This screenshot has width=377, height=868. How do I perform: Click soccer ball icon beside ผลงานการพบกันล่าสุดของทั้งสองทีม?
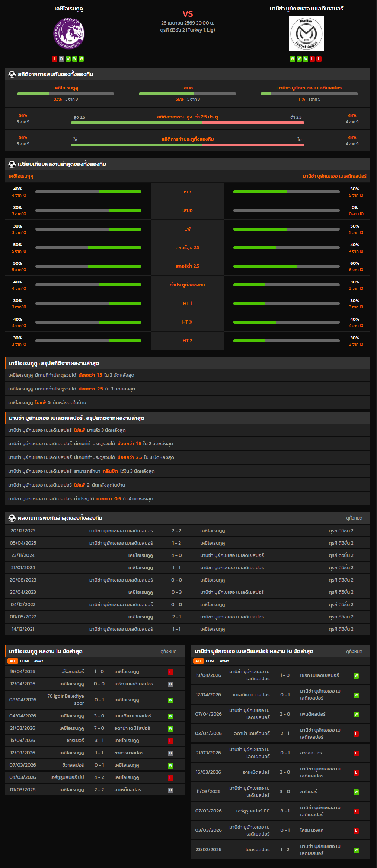pyautogui.click(x=12, y=518)
